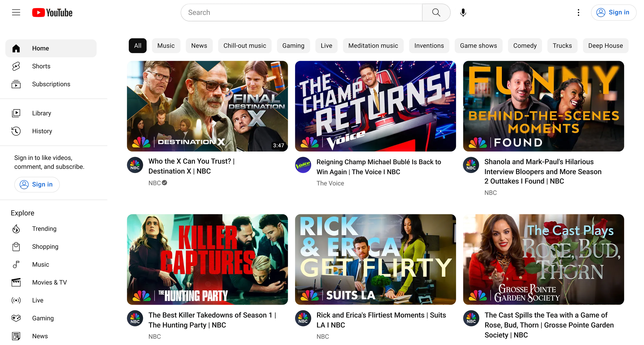Open Rick & Erica Suits LA thumbnail
Image resolution: width=644 pixels, height=345 pixels.
pos(375,259)
